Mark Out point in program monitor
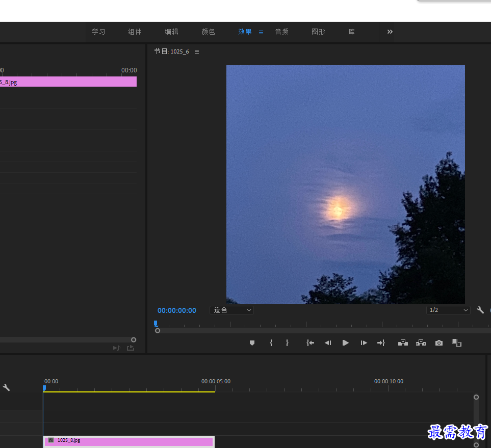The height and width of the screenshot is (448, 491). tap(287, 343)
